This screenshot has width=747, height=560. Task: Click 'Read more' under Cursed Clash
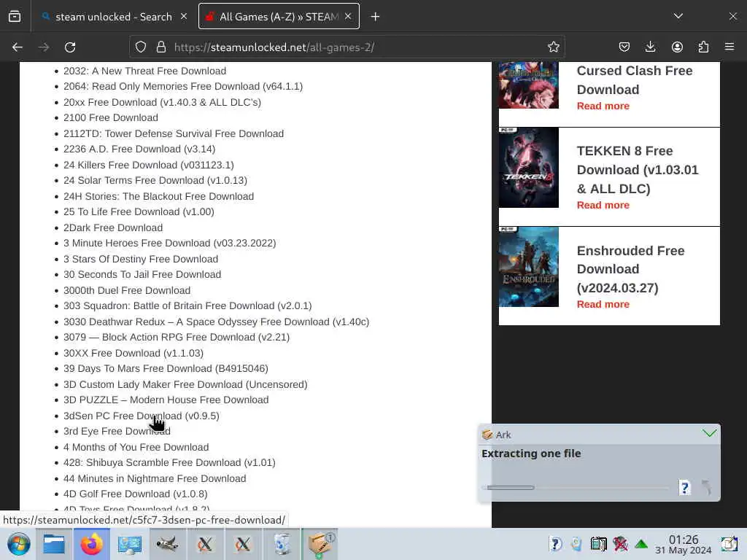point(603,106)
